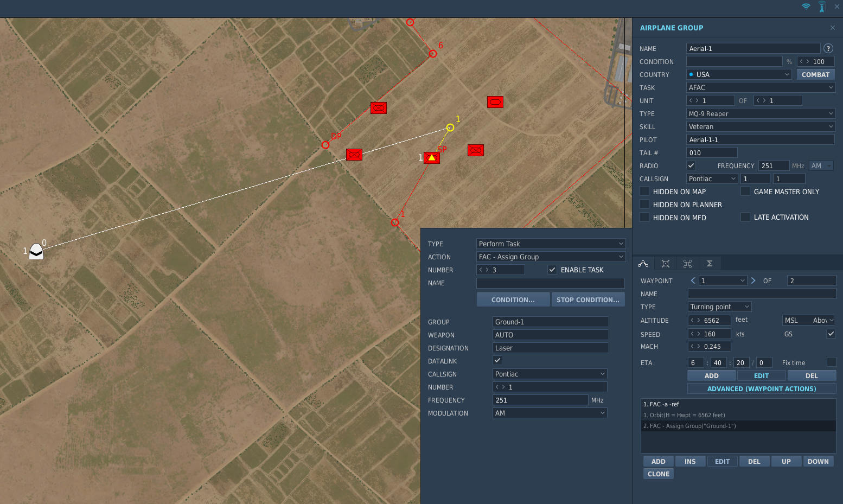Toggle the Late Activation checkbox

[x=745, y=217]
